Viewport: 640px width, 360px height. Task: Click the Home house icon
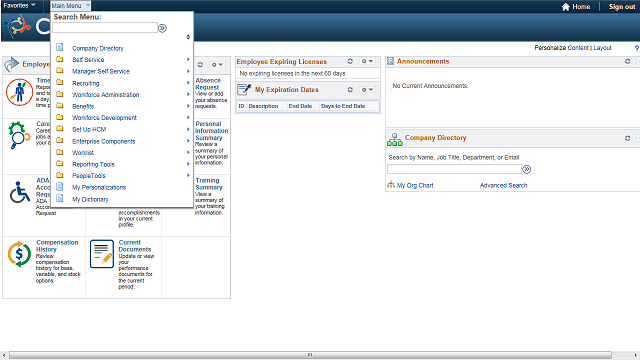[565, 7]
